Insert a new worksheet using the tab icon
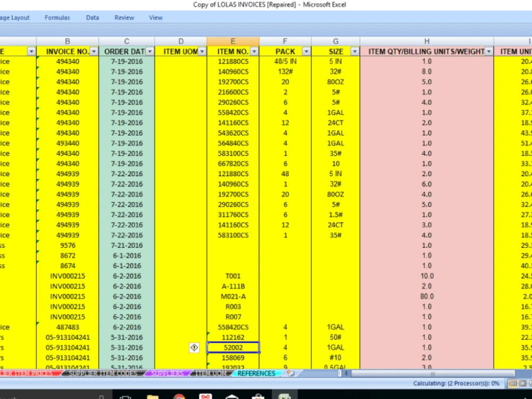 tap(290, 373)
